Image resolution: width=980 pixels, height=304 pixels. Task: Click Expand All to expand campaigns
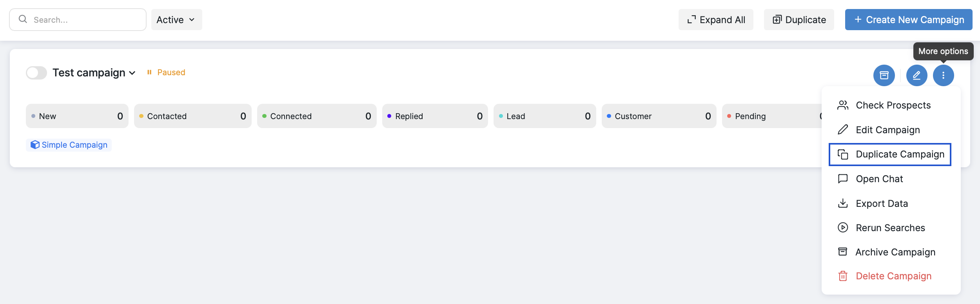click(716, 20)
